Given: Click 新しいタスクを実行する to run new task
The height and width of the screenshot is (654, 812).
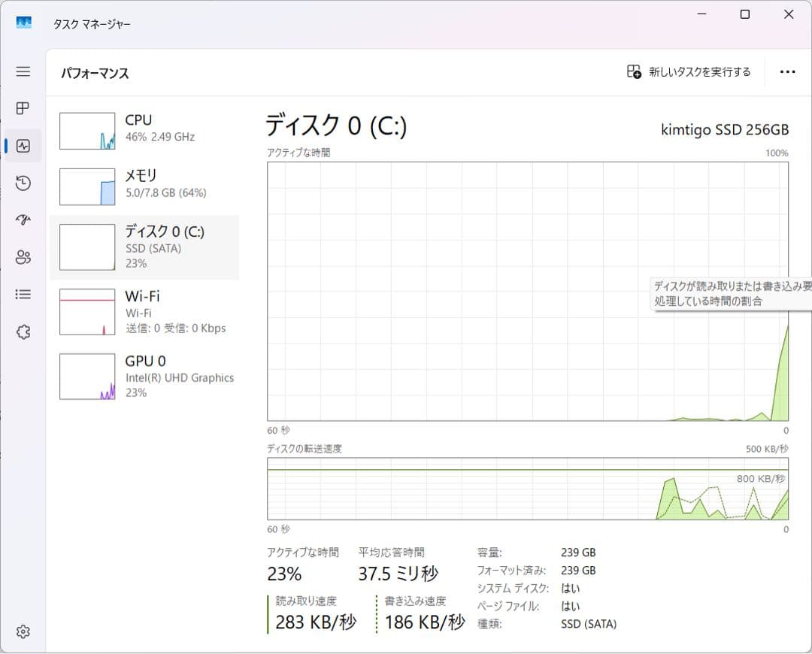Looking at the screenshot, I should click(688, 71).
